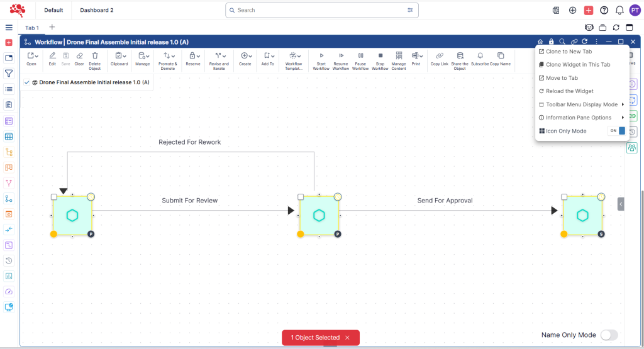This screenshot has height=349, width=644.
Task: Choose Reload the Widget option
Action: coord(569,91)
